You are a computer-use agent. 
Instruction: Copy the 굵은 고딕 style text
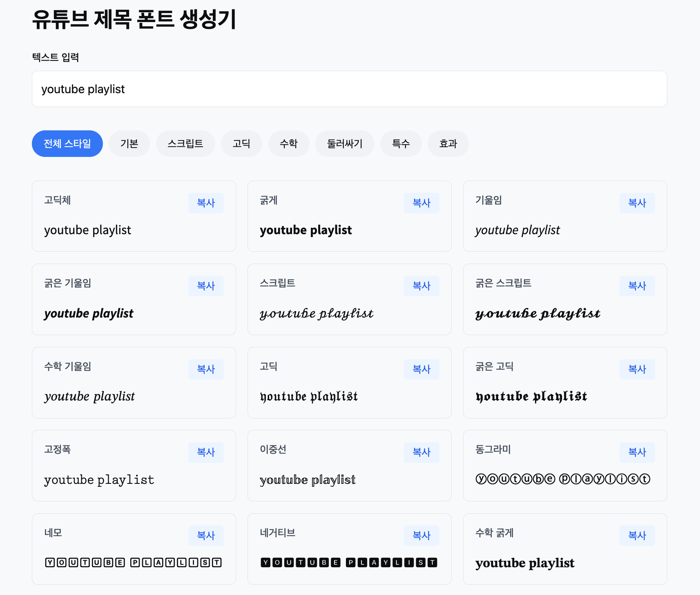point(637,369)
